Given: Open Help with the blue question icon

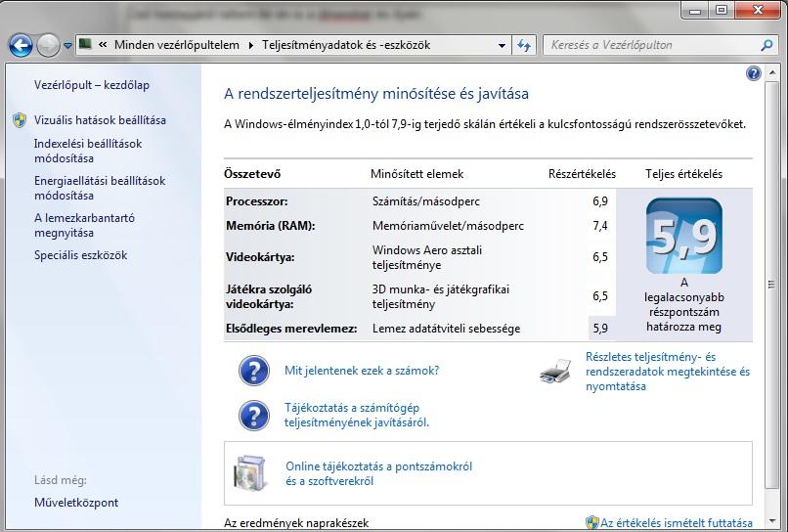Looking at the screenshot, I should (754, 73).
